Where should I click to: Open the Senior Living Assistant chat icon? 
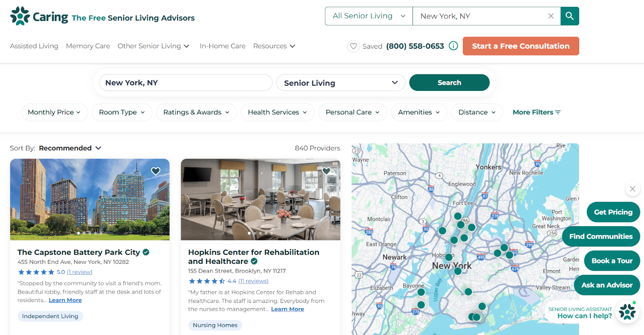pos(627,312)
